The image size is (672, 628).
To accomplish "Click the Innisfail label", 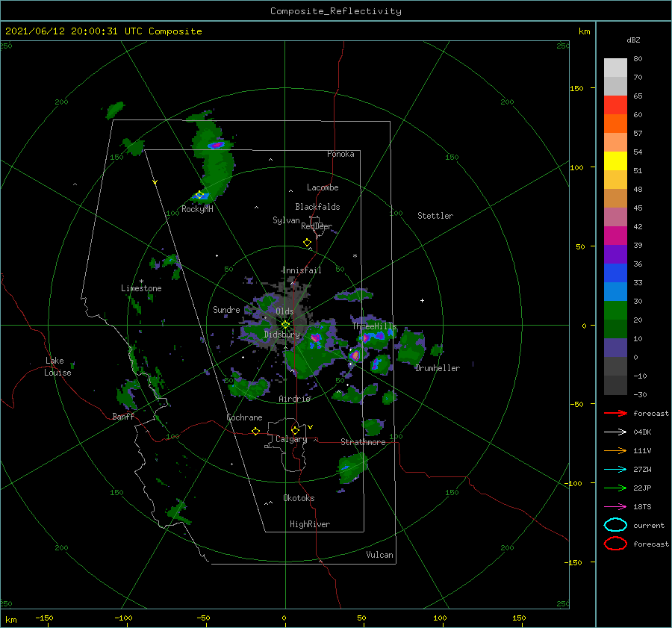I will click(302, 270).
